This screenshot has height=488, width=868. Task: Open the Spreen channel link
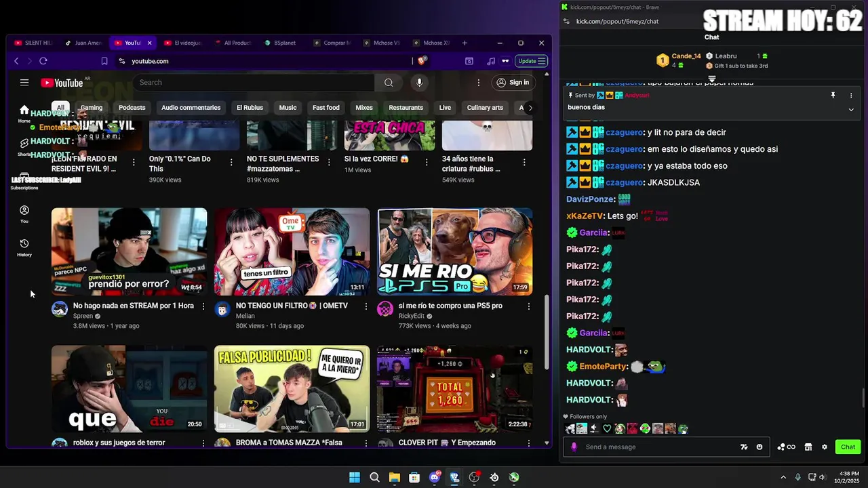click(x=83, y=317)
